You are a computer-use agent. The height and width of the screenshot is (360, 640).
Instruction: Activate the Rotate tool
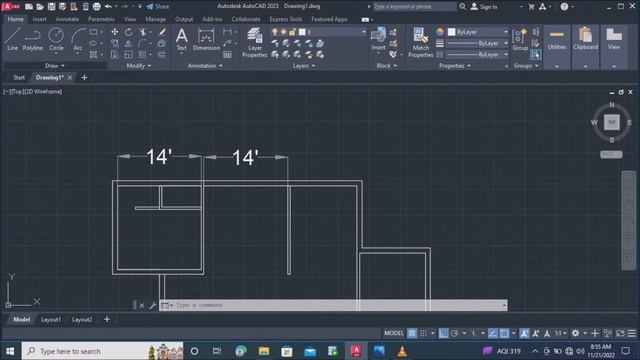coord(129,32)
